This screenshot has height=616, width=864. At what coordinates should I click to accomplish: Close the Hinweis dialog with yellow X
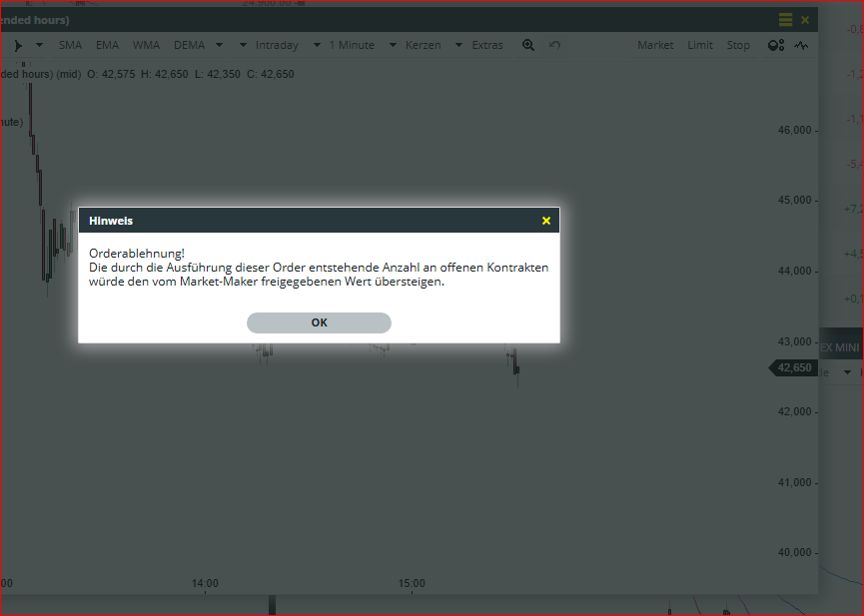546,221
